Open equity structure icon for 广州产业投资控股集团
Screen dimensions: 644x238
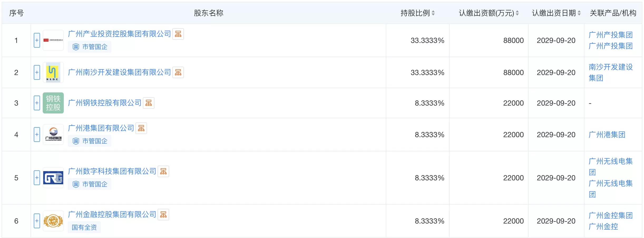coord(179,34)
